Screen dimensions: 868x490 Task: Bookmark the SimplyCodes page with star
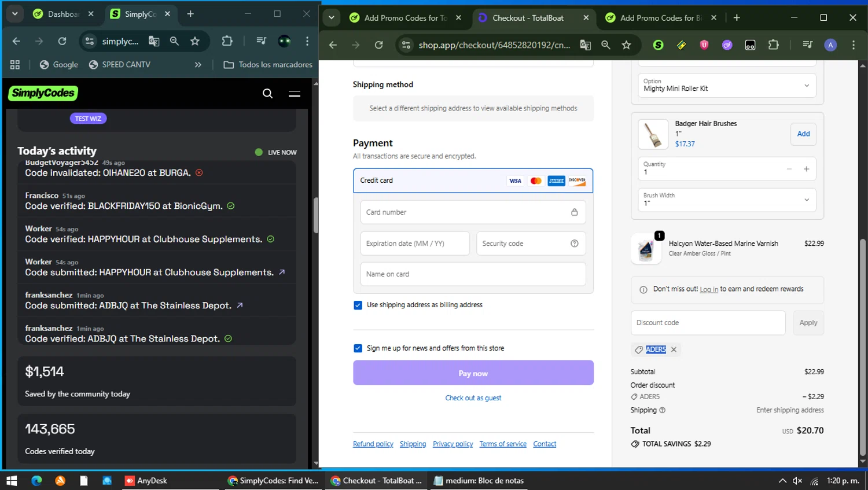[195, 41]
